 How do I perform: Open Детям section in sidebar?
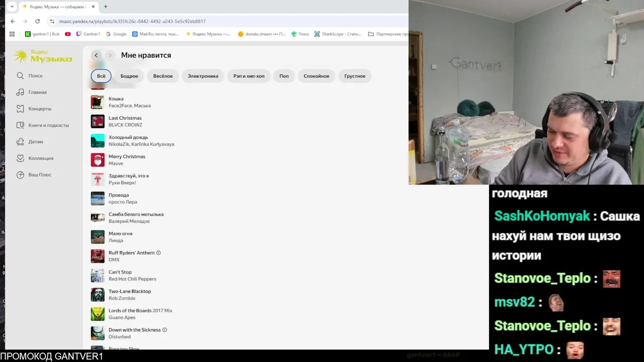click(x=30, y=142)
